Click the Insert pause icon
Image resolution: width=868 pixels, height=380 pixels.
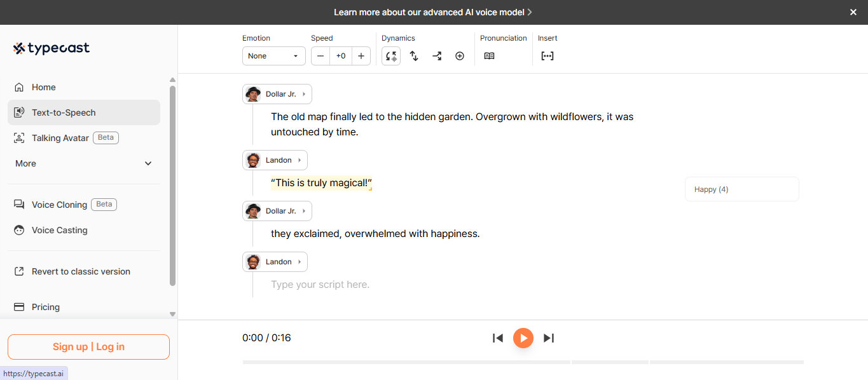click(x=548, y=56)
